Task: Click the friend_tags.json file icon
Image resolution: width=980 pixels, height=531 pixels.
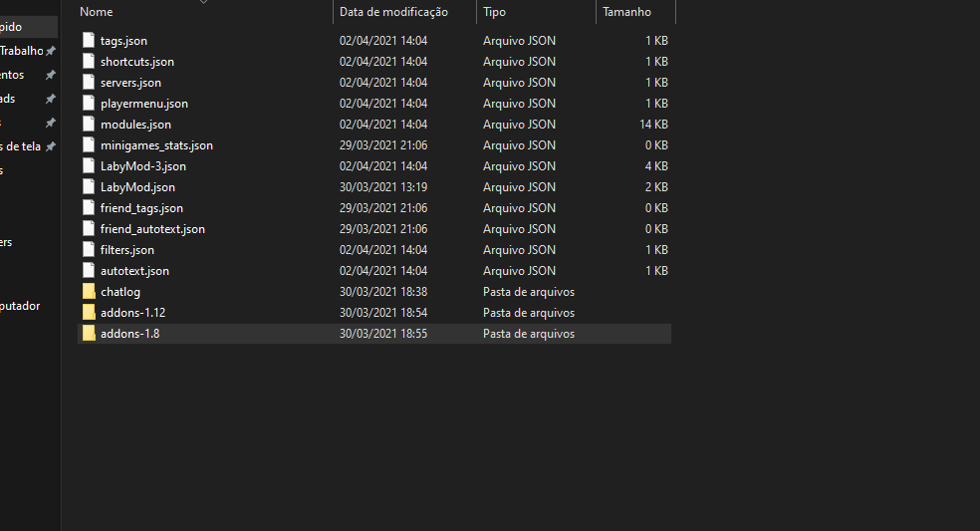Action: [x=89, y=208]
